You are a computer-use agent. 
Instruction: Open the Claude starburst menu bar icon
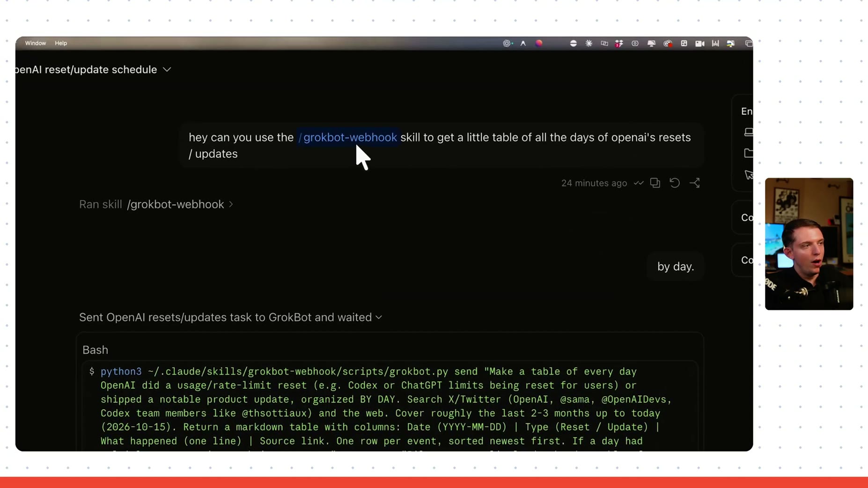point(589,43)
